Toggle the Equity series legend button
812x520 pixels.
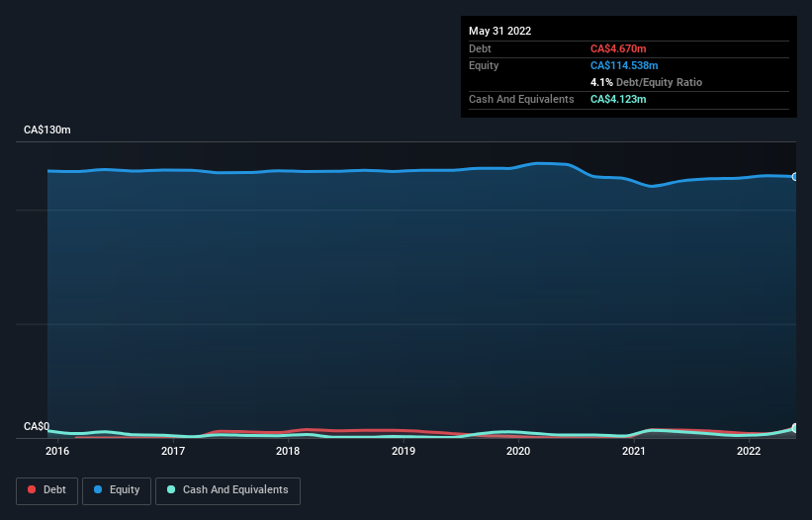tap(117, 490)
